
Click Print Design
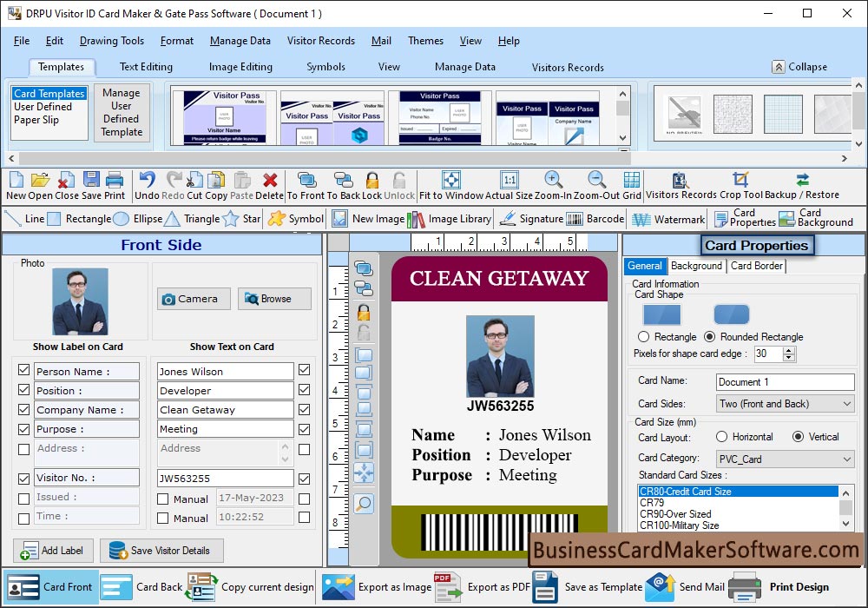tap(779, 587)
